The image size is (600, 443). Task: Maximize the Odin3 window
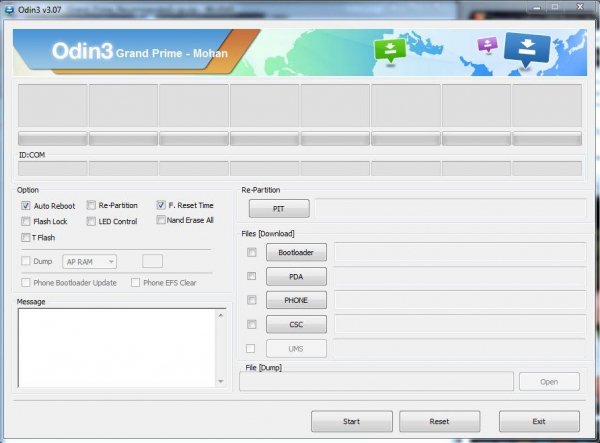555,7
